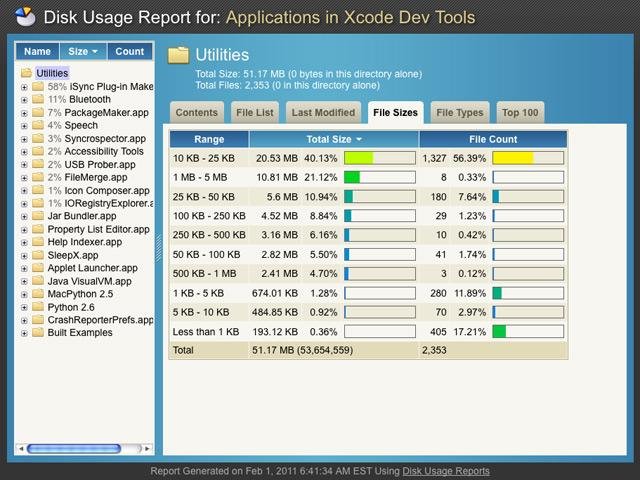Screen dimensions: 640x480
Task: Switch to the File Types tab
Action: pyautogui.click(x=460, y=113)
